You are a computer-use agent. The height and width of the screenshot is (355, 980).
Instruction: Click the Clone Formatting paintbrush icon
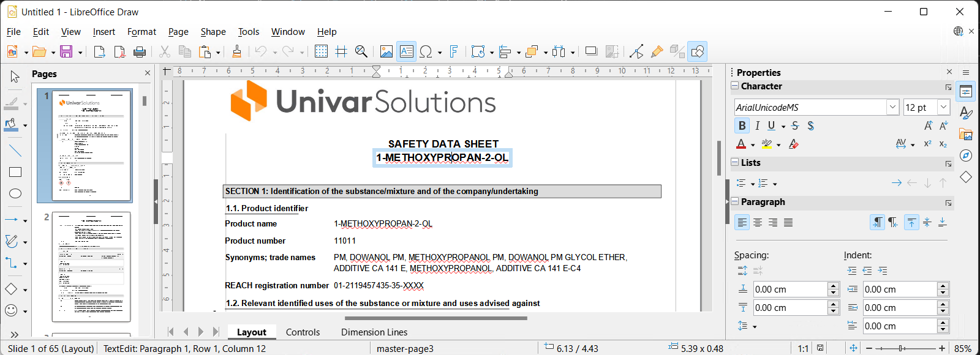point(237,52)
